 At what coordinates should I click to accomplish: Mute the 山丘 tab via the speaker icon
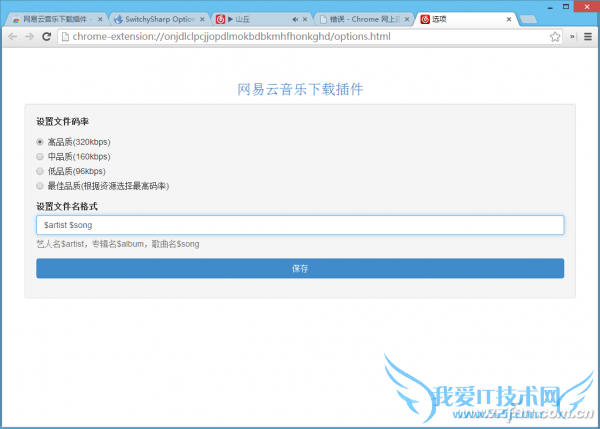[x=295, y=19]
